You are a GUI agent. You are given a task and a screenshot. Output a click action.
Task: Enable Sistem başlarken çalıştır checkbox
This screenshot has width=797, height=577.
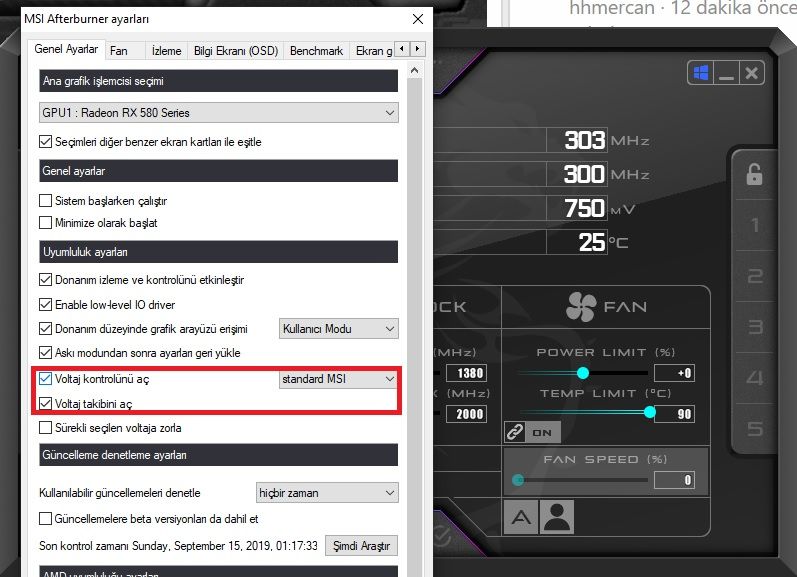(x=45, y=201)
